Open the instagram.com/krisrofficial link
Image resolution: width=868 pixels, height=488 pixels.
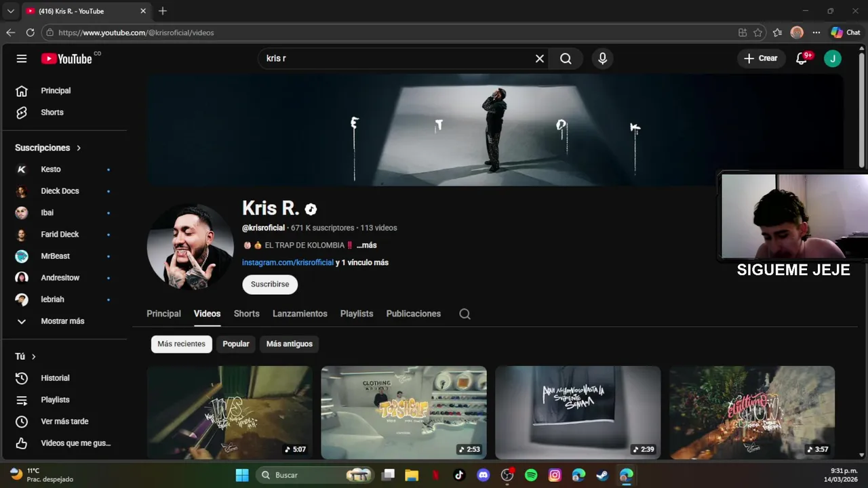click(x=288, y=262)
